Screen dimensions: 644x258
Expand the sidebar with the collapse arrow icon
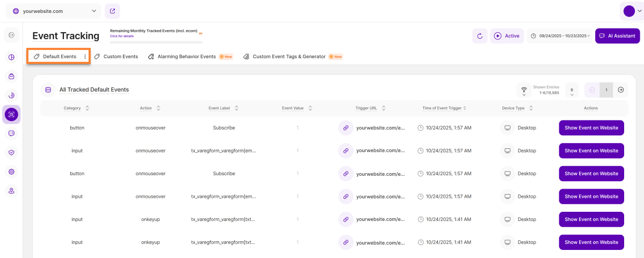pos(11,35)
